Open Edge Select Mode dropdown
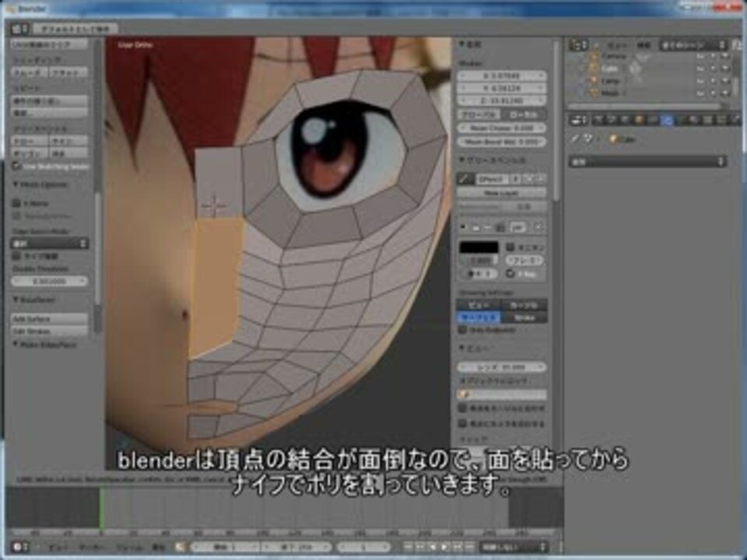 [x=50, y=243]
